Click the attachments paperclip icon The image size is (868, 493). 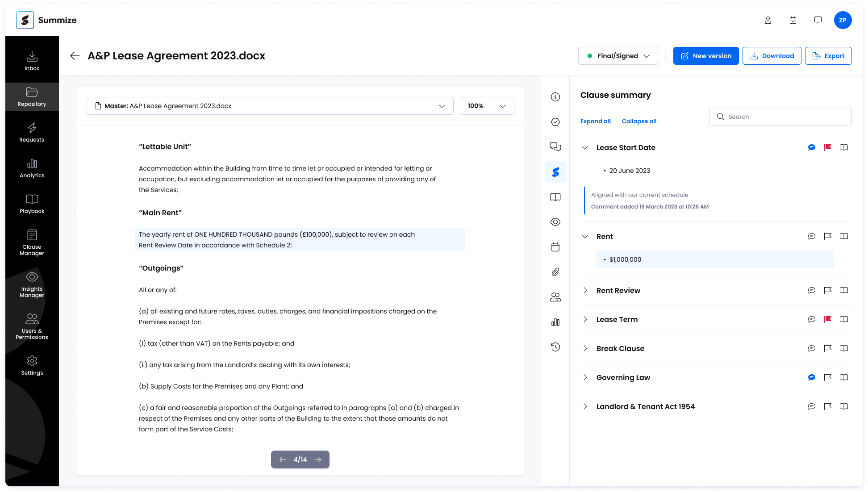(555, 272)
